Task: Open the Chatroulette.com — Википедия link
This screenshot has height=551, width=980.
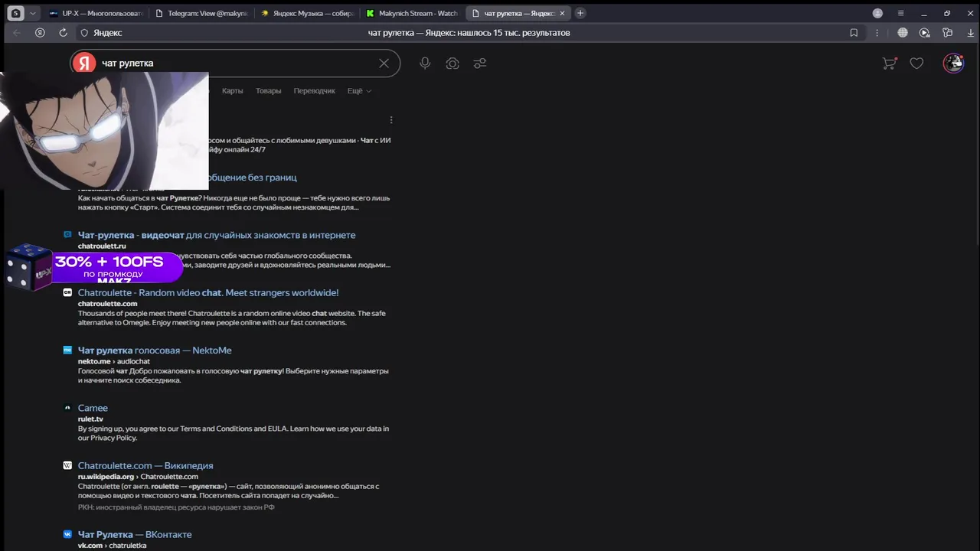Action: coord(145,465)
